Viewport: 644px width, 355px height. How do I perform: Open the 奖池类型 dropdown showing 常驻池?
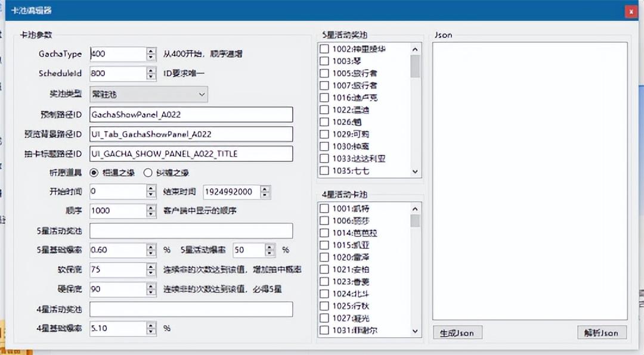pyautogui.click(x=201, y=95)
